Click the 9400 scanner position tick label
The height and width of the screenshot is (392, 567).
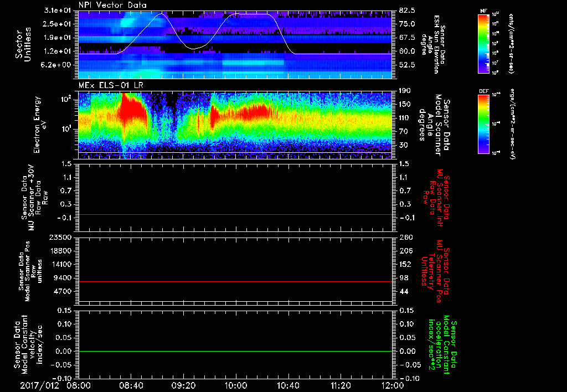click(x=63, y=278)
